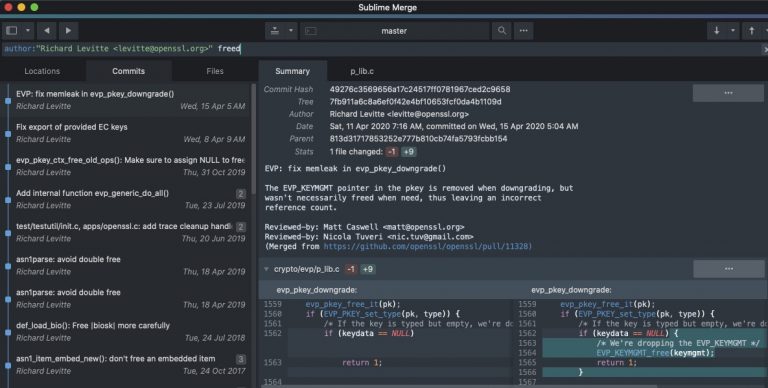Screen dimensions: 768x388
Task: Open sidebar layout dropdown arrow
Action: (x=27, y=30)
